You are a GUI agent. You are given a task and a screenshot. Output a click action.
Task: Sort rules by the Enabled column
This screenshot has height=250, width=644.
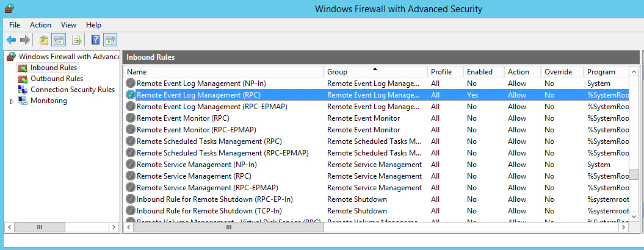(x=483, y=72)
